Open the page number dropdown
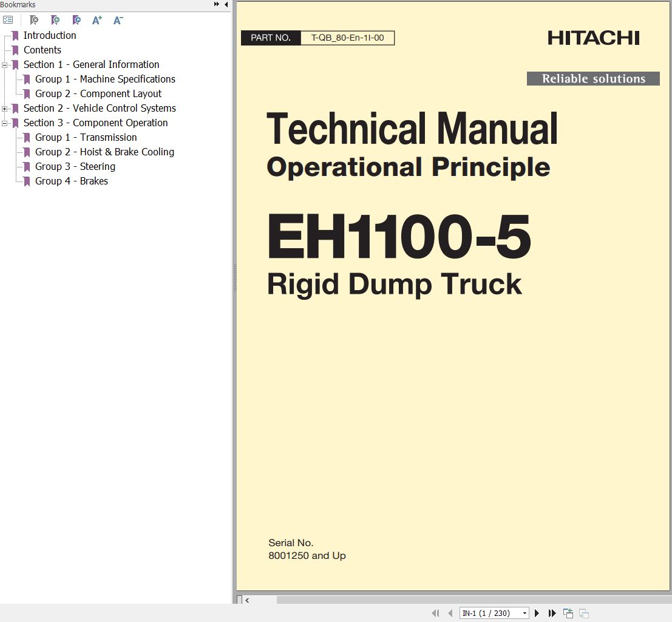672x622 pixels. [524, 614]
